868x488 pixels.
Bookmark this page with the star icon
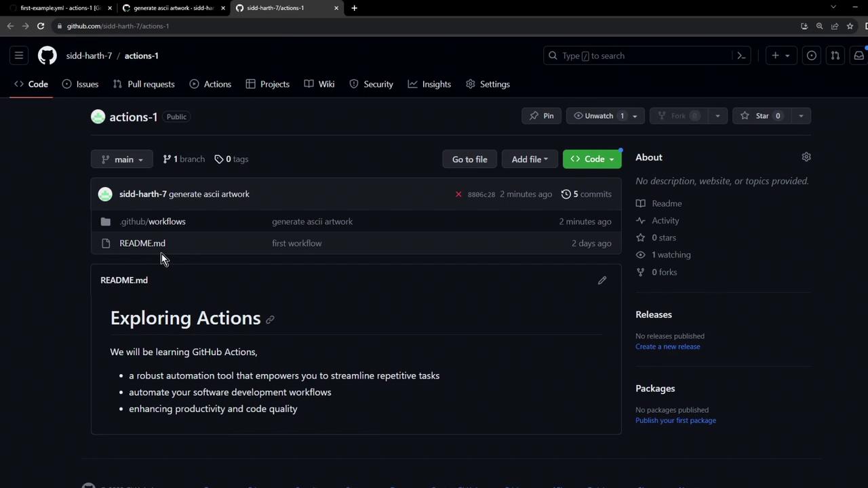tap(850, 26)
